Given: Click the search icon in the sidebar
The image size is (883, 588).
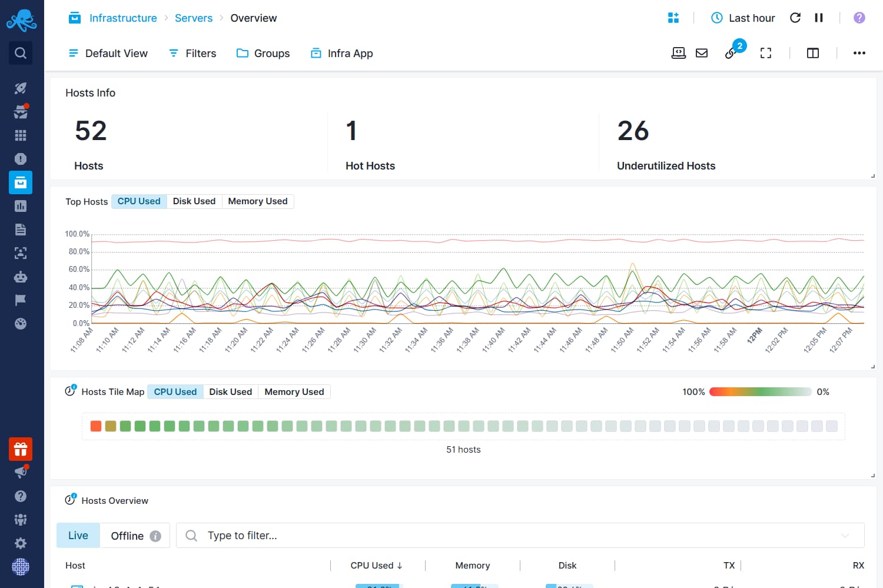Looking at the screenshot, I should pos(21,53).
